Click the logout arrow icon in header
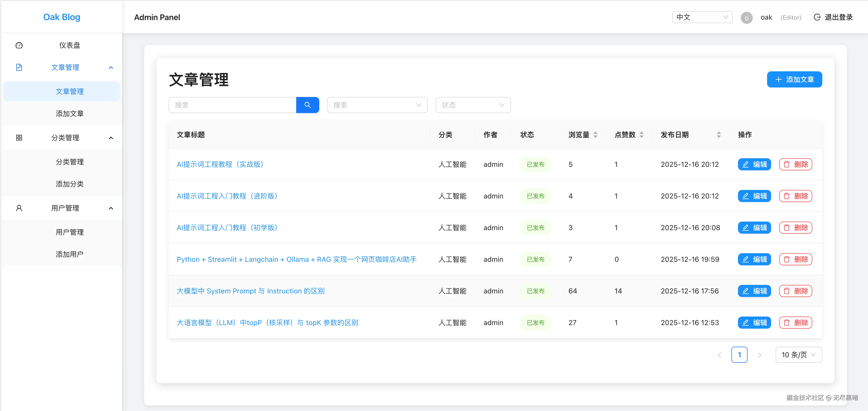Viewport: 868px width, 411px height. [817, 17]
